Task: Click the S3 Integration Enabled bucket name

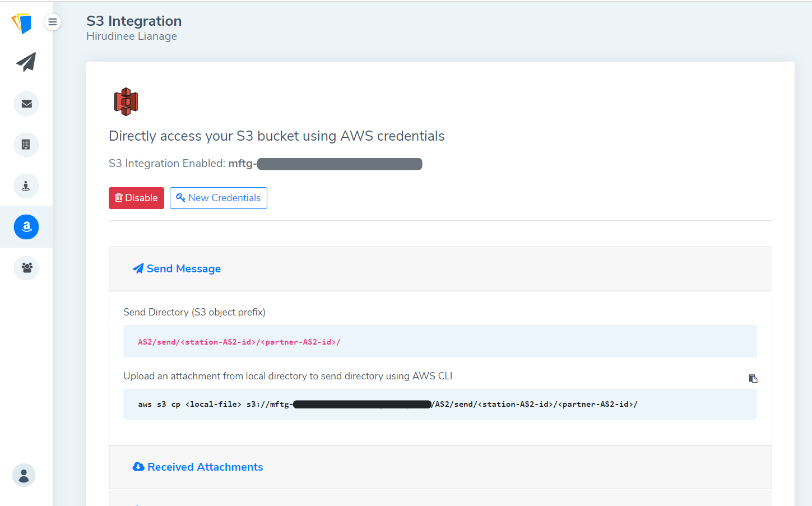Action: click(325, 164)
